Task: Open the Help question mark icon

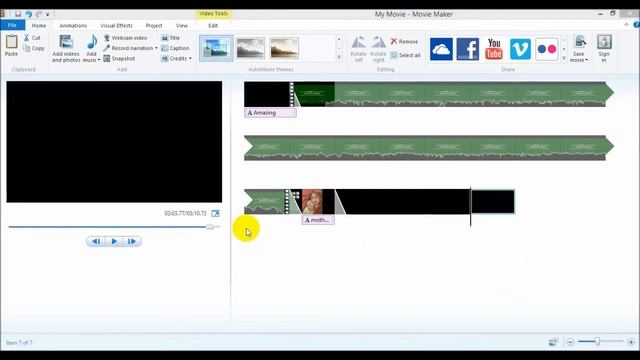Action: [x=636, y=25]
